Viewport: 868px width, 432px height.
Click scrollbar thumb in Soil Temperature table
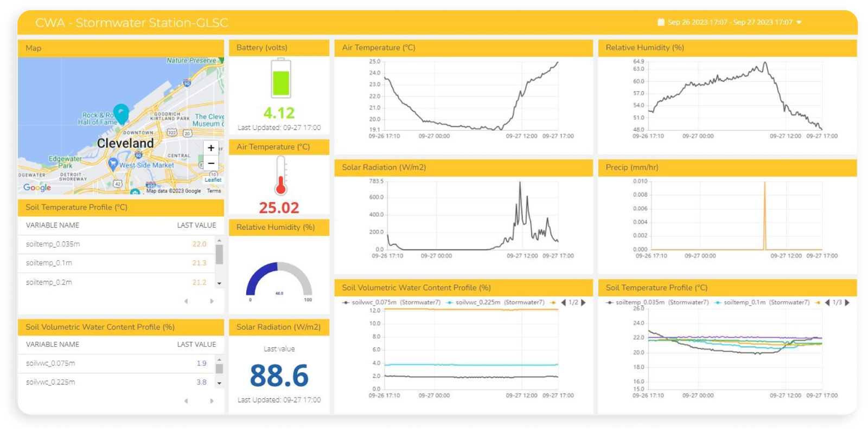click(x=219, y=254)
